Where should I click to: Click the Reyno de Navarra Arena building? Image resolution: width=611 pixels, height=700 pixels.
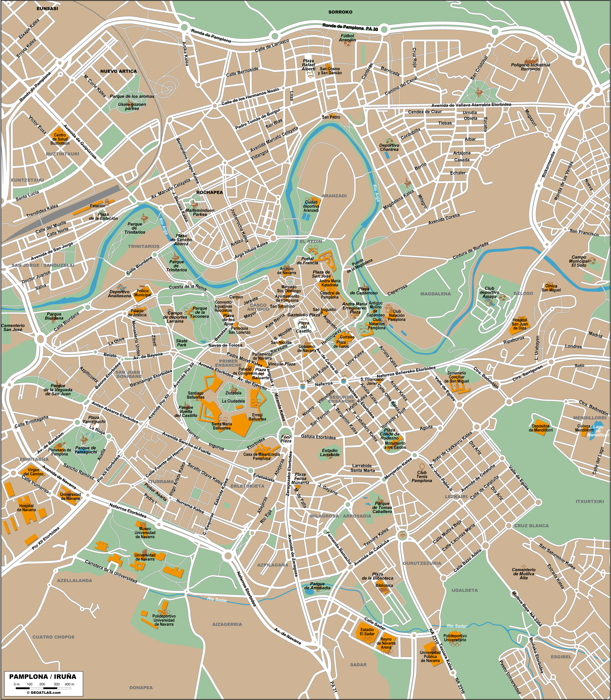(386, 643)
